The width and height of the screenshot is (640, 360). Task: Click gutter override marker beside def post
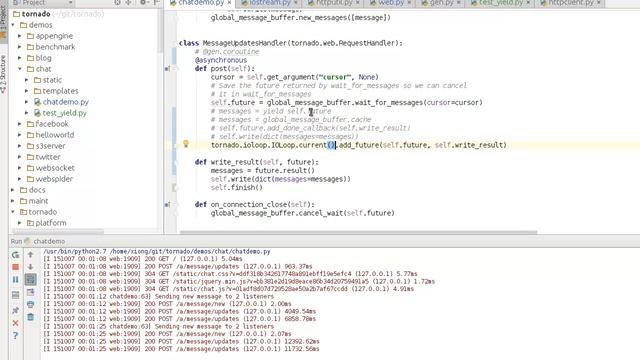pos(167,69)
